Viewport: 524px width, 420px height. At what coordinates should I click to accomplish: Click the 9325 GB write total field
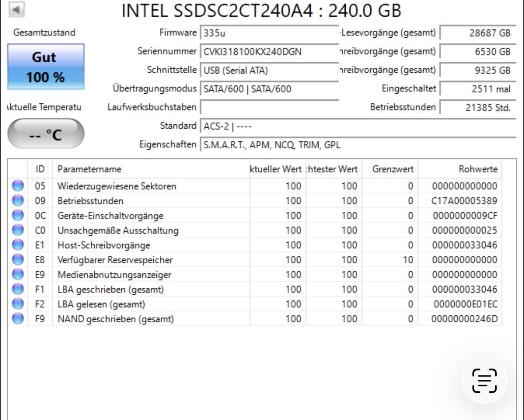478,70
